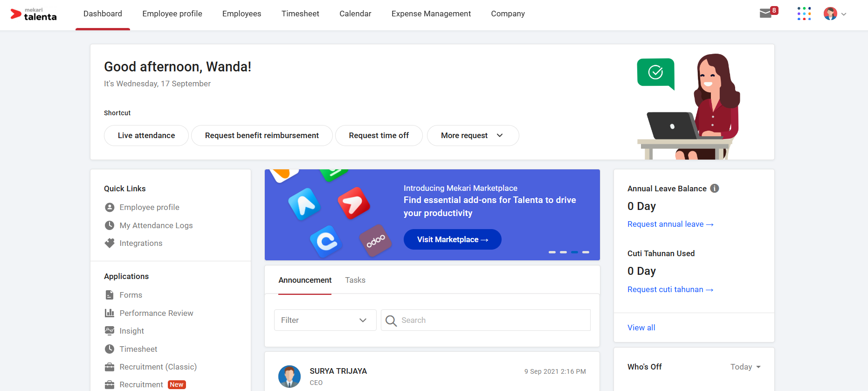Click the Insight icon in Applications
Viewport: 868px width, 391px height.
(110, 331)
